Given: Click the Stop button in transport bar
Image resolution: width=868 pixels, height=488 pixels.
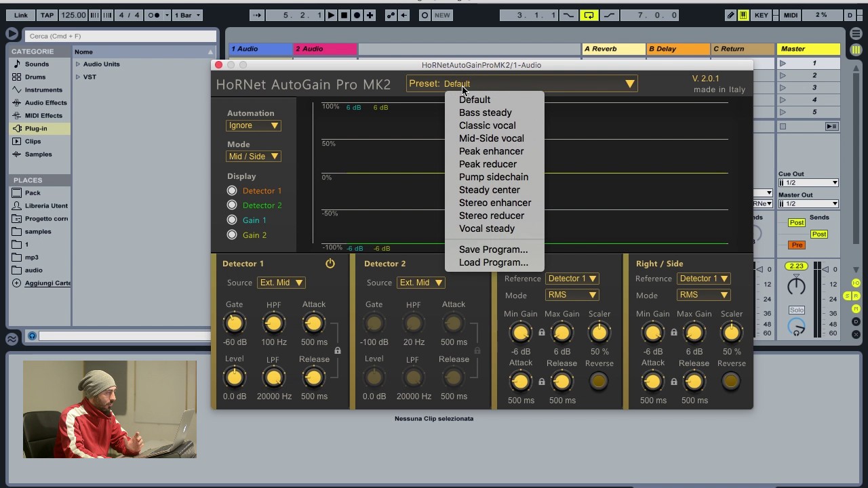Looking at the screenshot, I should pyautogui.click(x=344, y=15).
